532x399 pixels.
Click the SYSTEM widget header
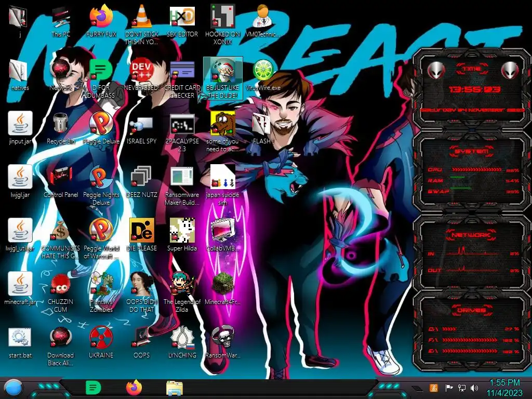coord(472,151)
